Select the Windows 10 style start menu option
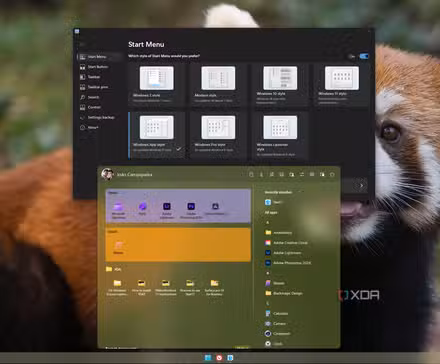Viewport: 440px width, 364px height. 280,85
